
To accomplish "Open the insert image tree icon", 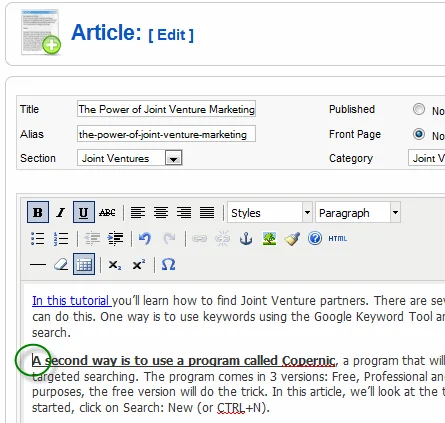I will pos(269,238).
